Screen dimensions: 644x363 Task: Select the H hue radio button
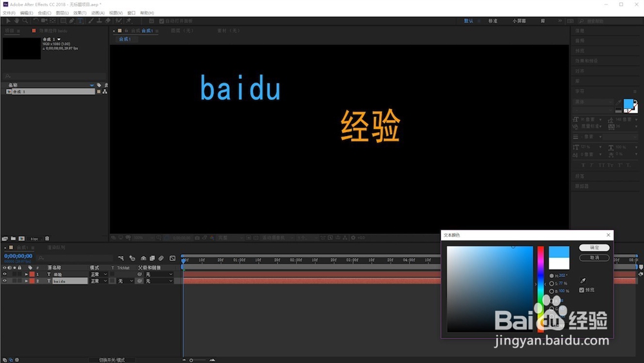[552, 275]
